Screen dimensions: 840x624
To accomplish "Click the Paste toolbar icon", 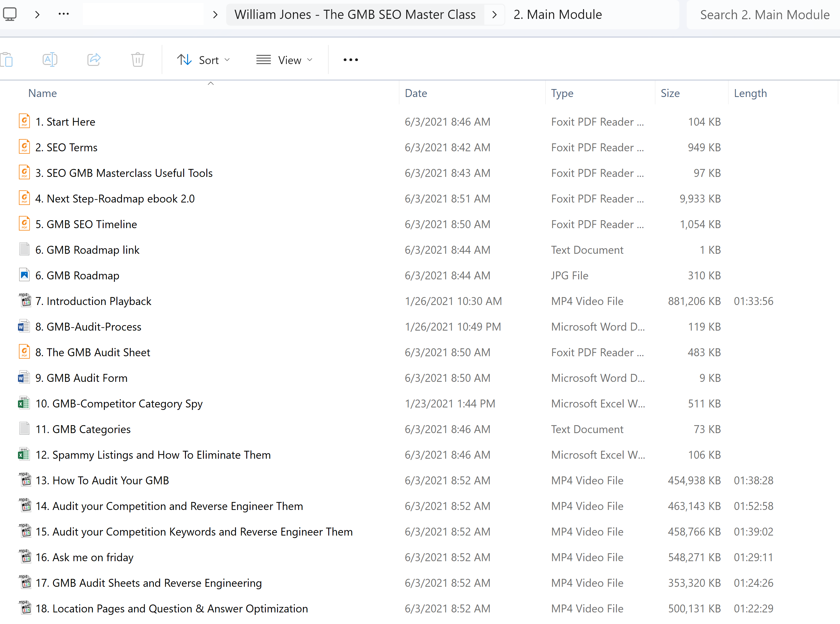I will click(x=7, y=60).
